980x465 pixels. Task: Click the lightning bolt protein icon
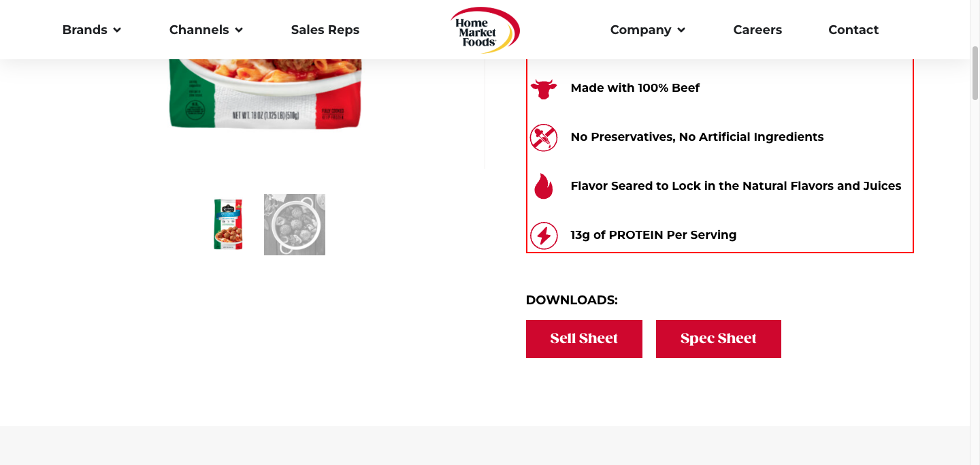pos(544,236)
